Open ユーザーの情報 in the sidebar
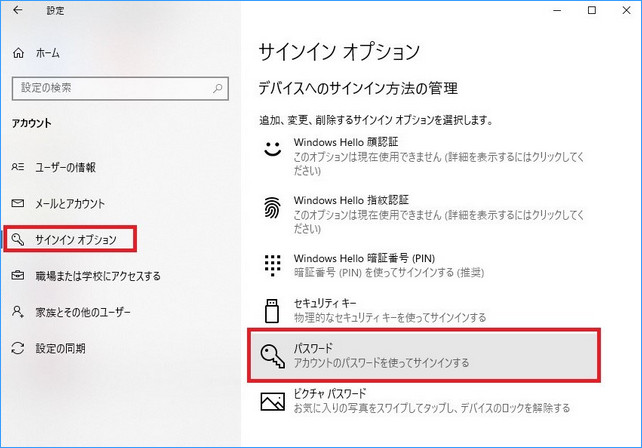Screen dimensions: 642x448 point(68,166)
